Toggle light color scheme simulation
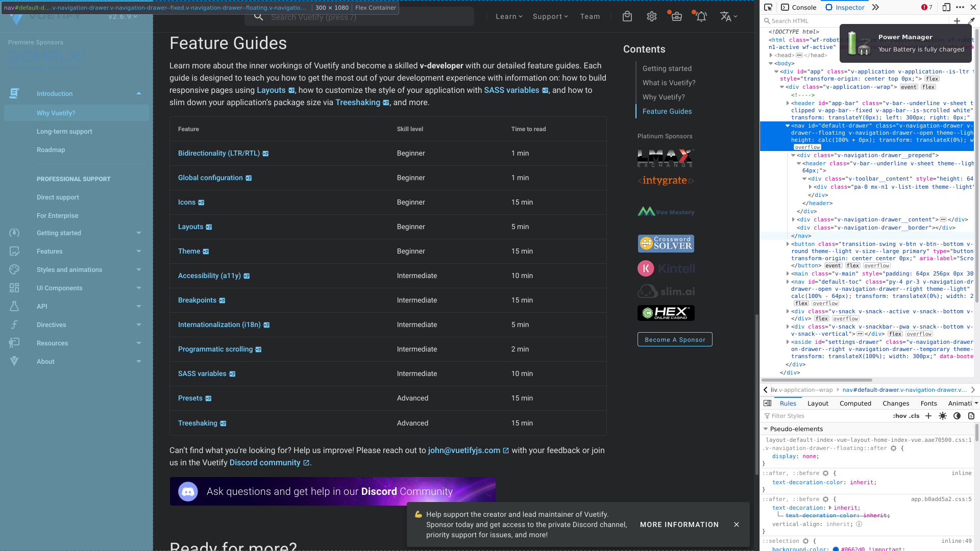 (943, 416)
